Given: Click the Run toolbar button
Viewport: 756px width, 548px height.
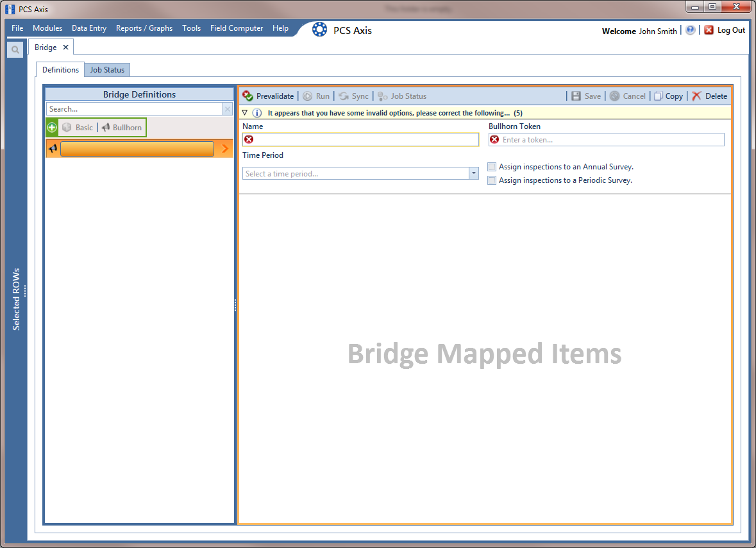Looking at the screenshot, I should click(x=316, y=96).
